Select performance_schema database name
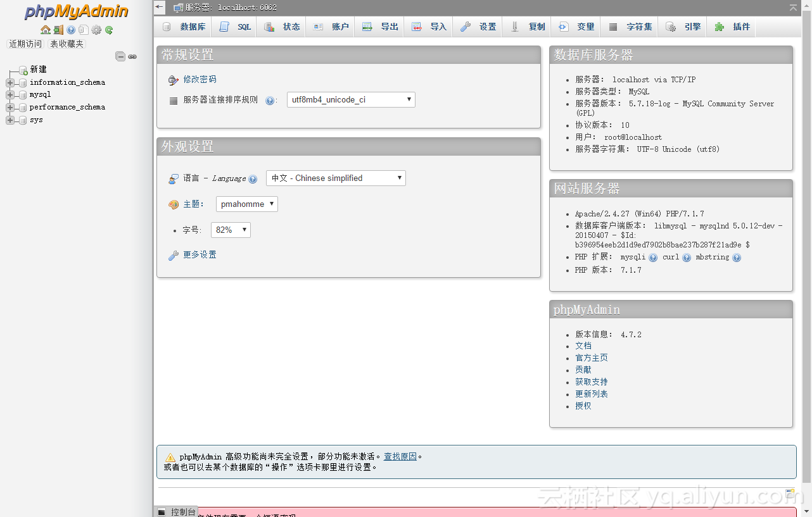 click(67, 107)
